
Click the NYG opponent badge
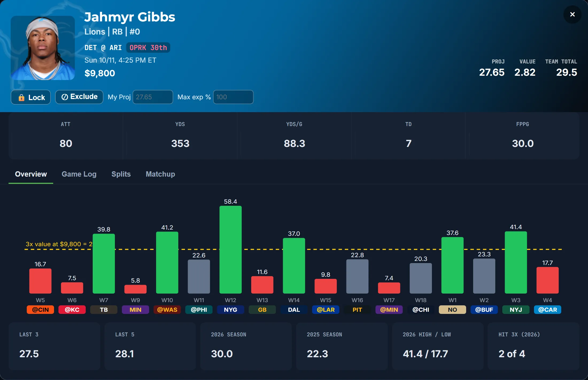pos(231,310)
